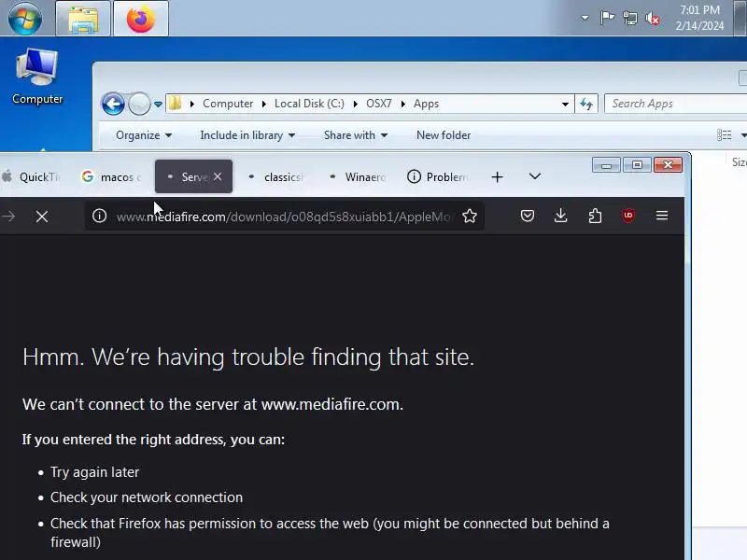Switch to Firefox in the taskbar
Screen dimensions: 747x560
coord(141,19)
